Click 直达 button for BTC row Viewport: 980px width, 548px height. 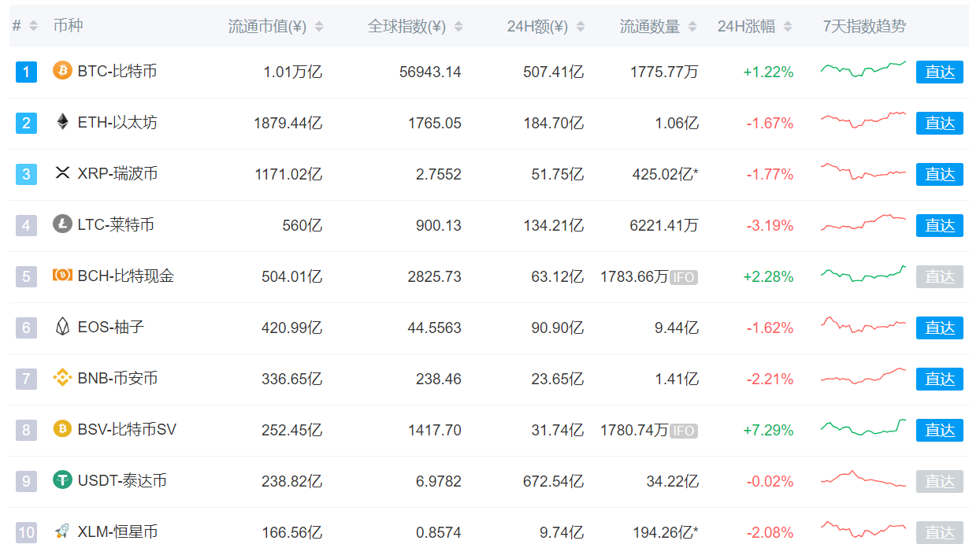pos(940,72)
